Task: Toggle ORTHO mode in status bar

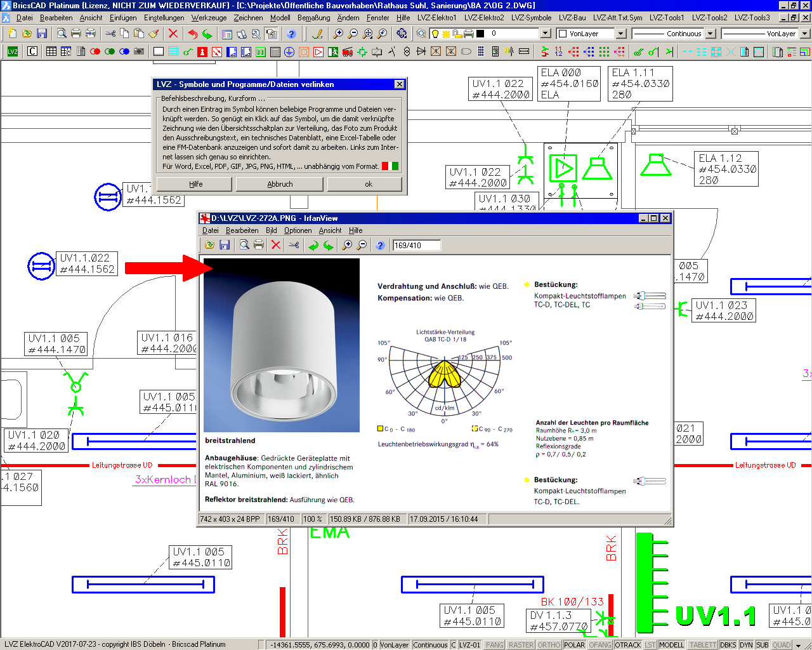Action: 549,645
